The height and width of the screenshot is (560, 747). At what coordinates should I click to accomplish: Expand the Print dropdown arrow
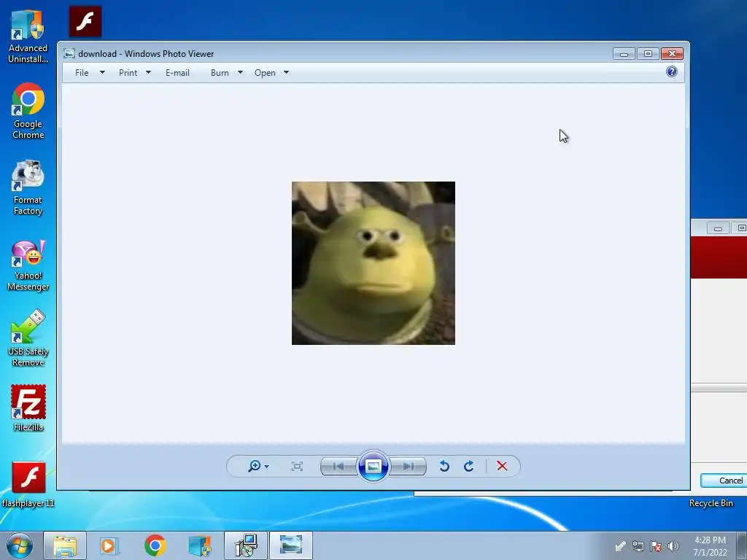pos(148,72)
